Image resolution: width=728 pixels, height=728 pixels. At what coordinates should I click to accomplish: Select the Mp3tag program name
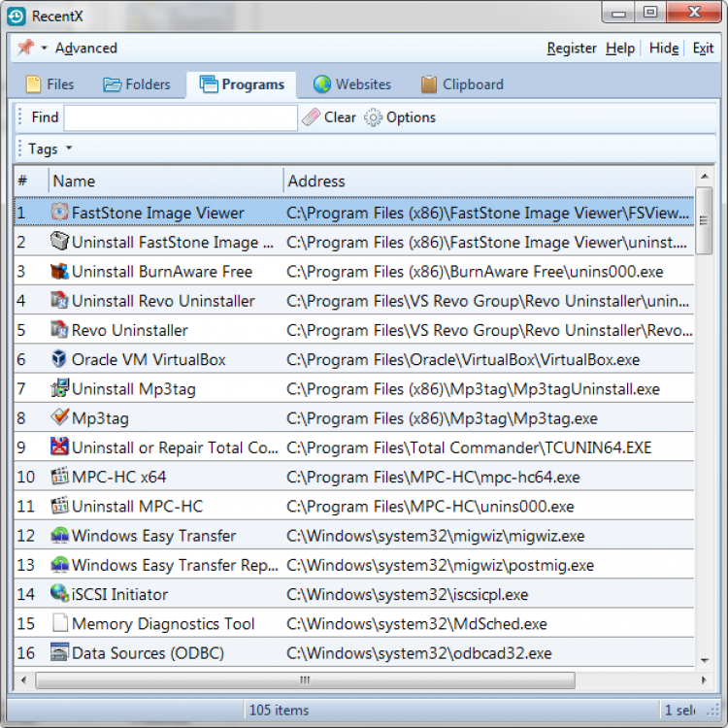pos(100,418)
